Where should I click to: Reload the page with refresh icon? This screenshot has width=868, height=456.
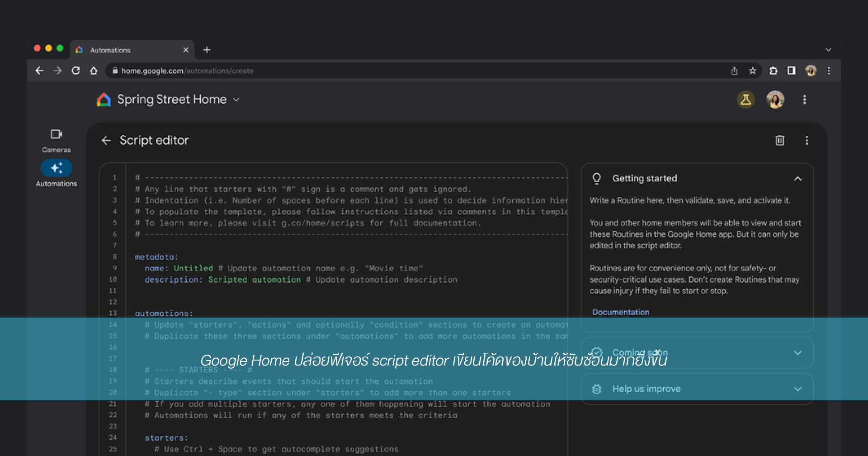click(75, 71)
